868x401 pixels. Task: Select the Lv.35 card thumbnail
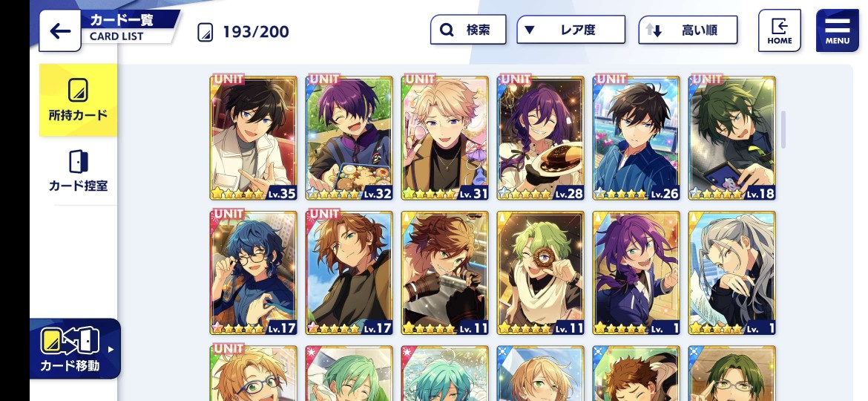point(254,138)
